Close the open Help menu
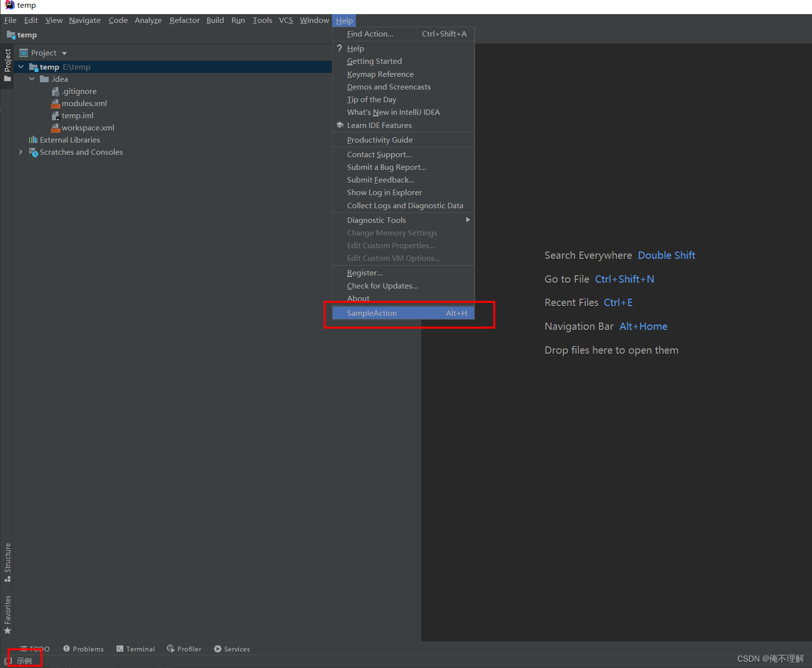812x668 pixels. [x=344, y=20]
